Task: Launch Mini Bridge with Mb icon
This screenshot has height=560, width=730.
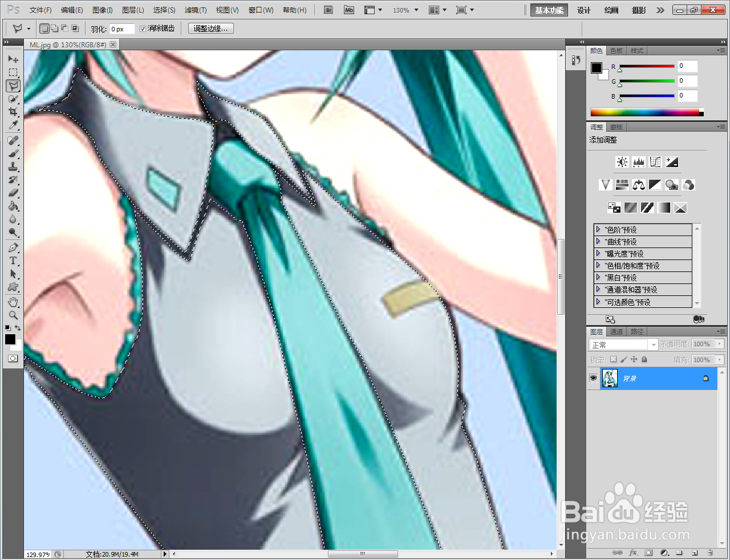Action: point(349,10)
